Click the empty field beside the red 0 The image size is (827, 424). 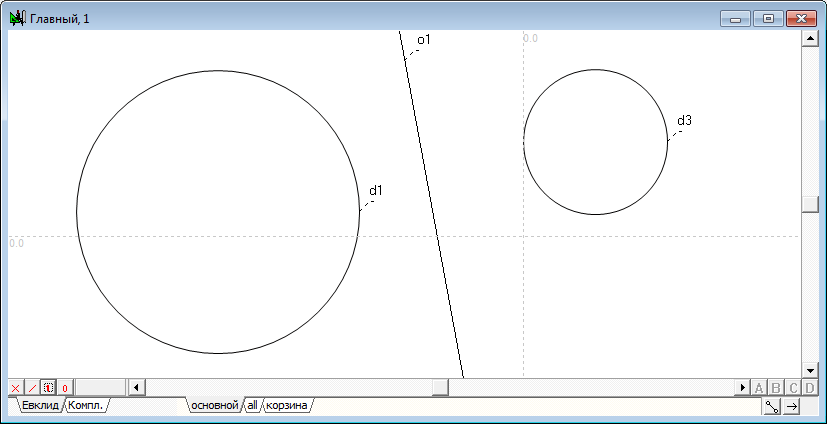[x=100, y=388]
